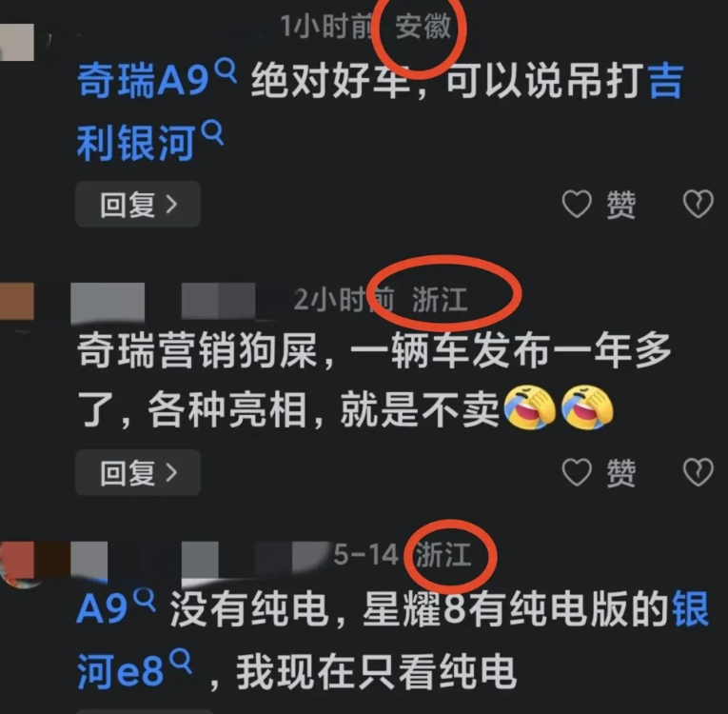Expand replies chevron on 奇瑞营销 reply button
This screenshot has width=728, height=714.
[172, 472]
